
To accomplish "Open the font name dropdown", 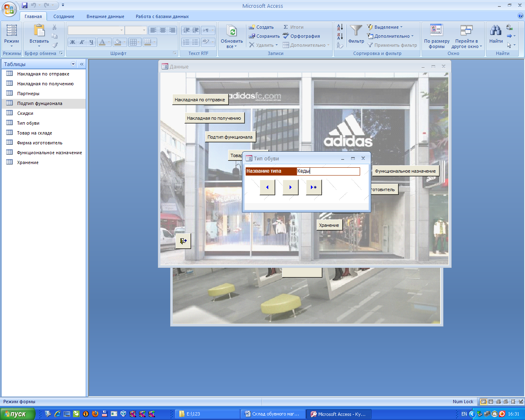I will point(121,30).
